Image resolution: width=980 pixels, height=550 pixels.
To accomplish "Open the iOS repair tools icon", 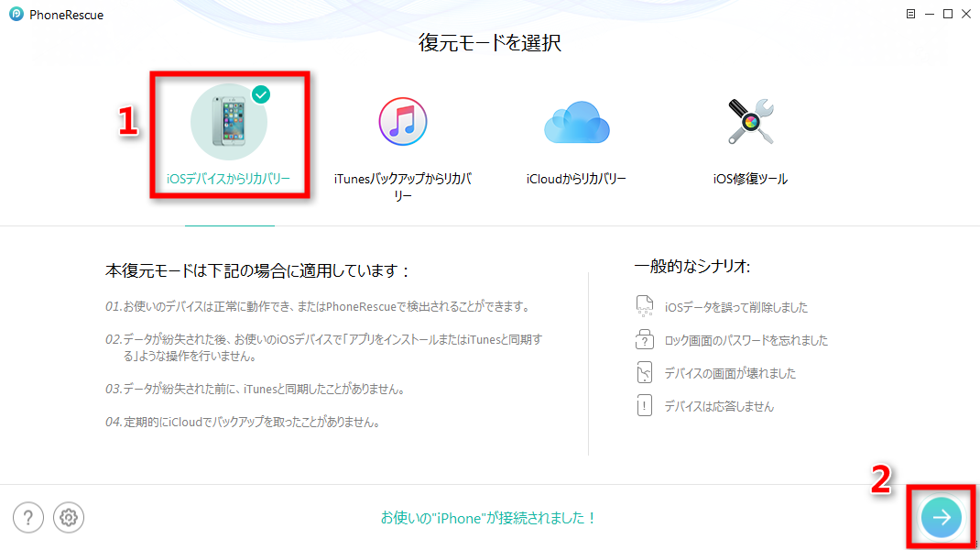I will 750,121.
